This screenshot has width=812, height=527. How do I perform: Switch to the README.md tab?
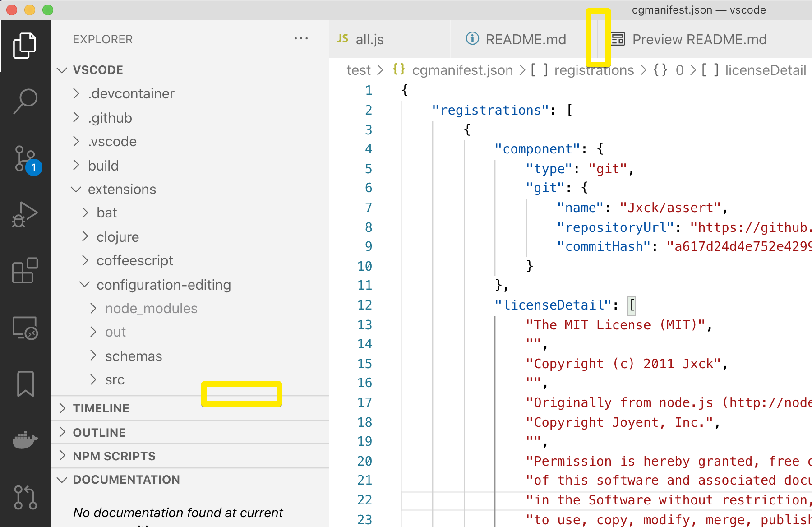(x=526, y=39)
